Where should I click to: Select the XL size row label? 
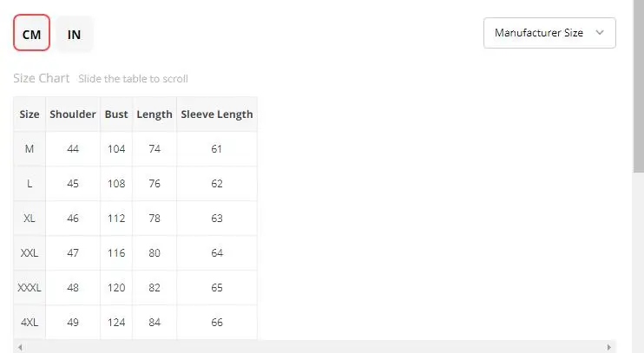tap(30, 219)
